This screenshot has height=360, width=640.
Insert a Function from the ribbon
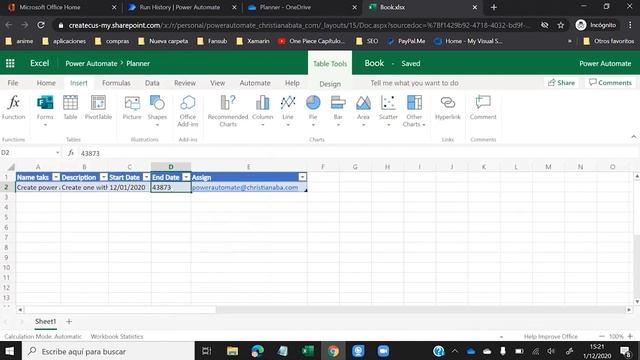click(x=13, y=107)
